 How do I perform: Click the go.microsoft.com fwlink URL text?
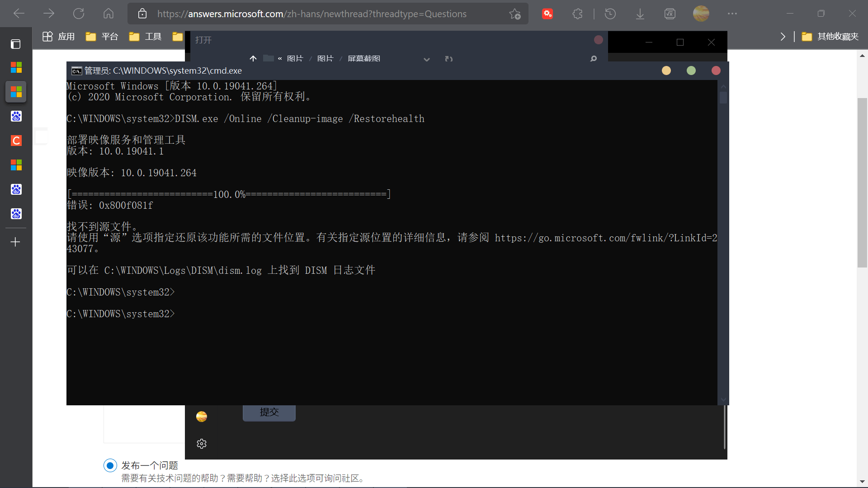(606, 238)
